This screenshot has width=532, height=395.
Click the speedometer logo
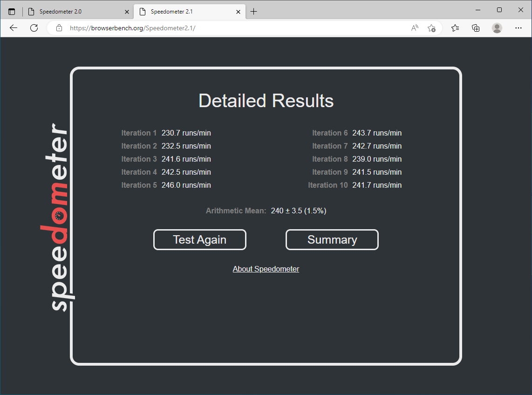click(57, 217)
